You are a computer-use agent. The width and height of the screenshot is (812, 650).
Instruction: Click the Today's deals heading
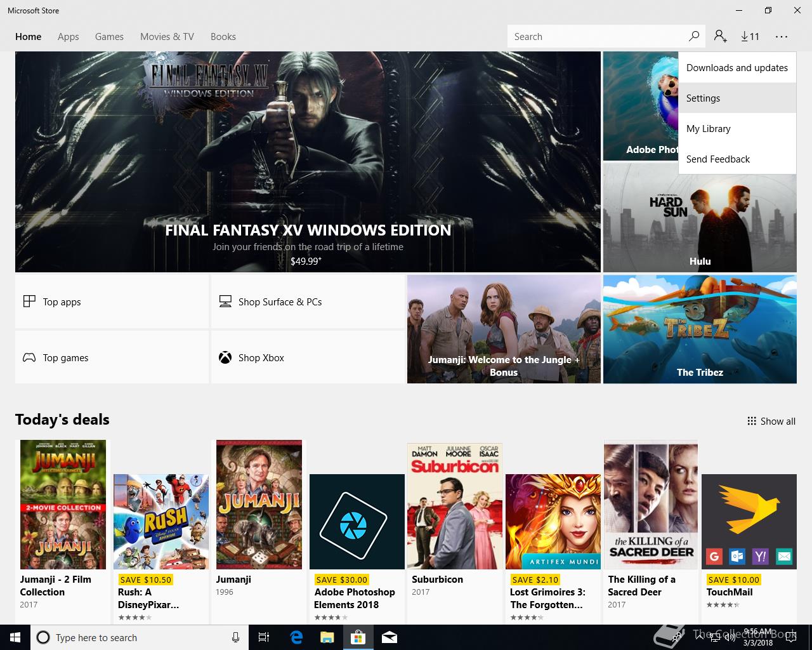click(x=62, y=420)
